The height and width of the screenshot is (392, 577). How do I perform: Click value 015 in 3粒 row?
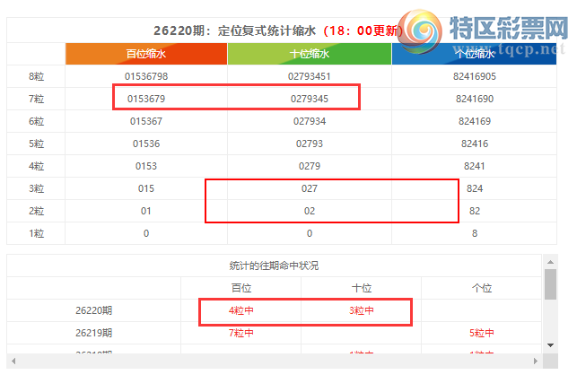coord(146,188)
